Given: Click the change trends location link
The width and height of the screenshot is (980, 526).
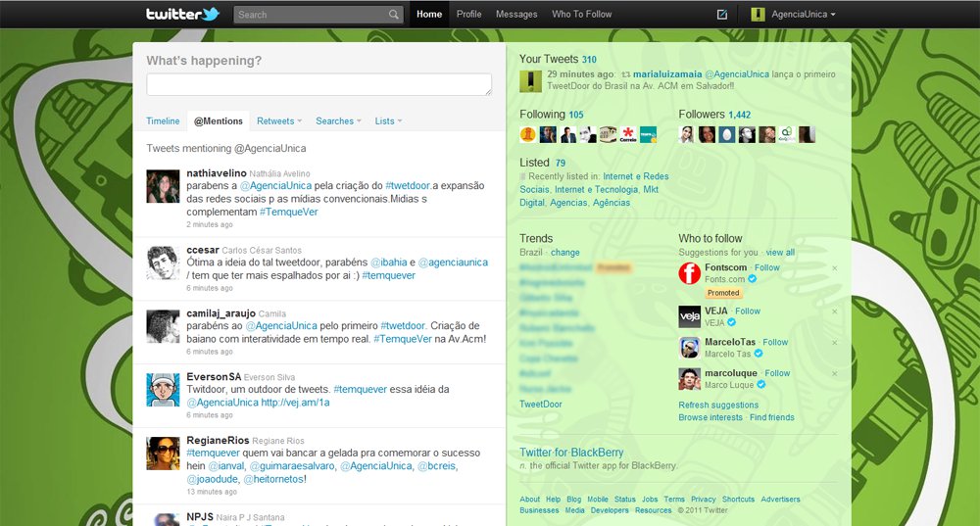Looking at the screenshot, I should [x=565, y=253].
